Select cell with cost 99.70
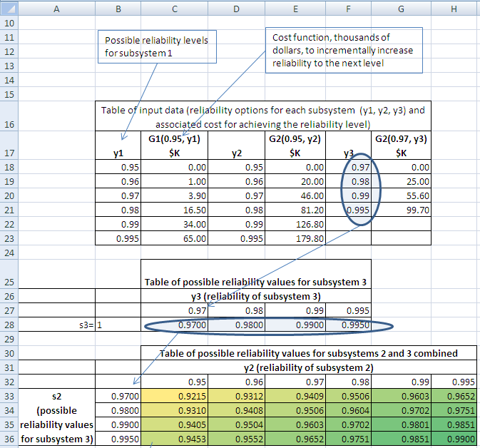The height and width of the screenshot is (448, 480). 401,210
